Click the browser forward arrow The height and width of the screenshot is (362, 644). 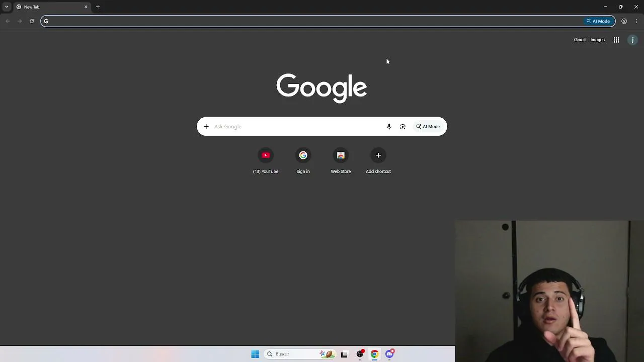20,21
